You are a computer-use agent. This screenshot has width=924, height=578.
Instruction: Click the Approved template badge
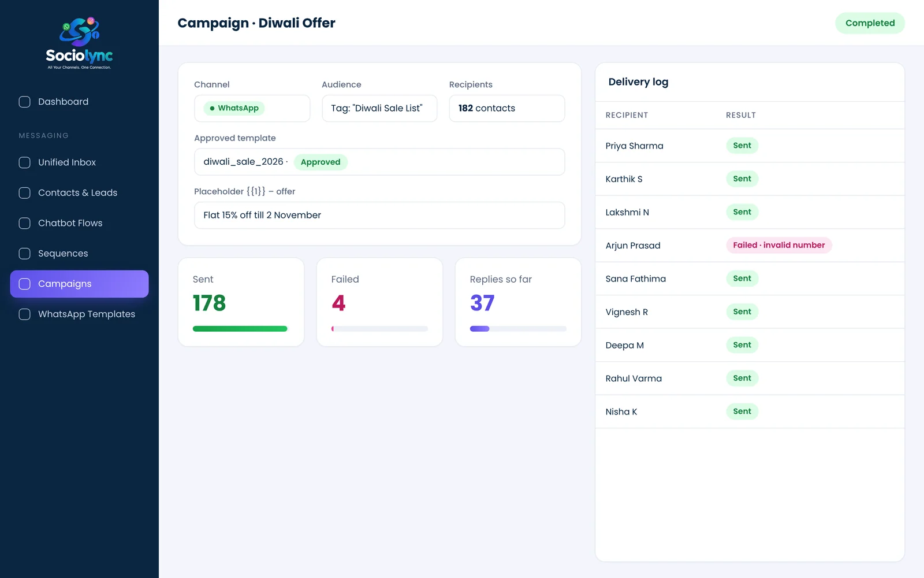point(321,162)
